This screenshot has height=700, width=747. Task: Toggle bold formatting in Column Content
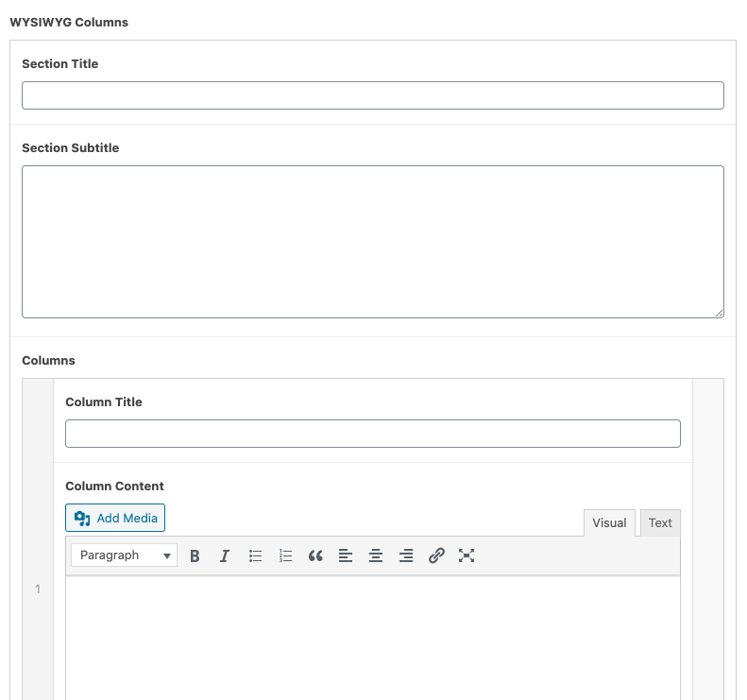[195, 555]
